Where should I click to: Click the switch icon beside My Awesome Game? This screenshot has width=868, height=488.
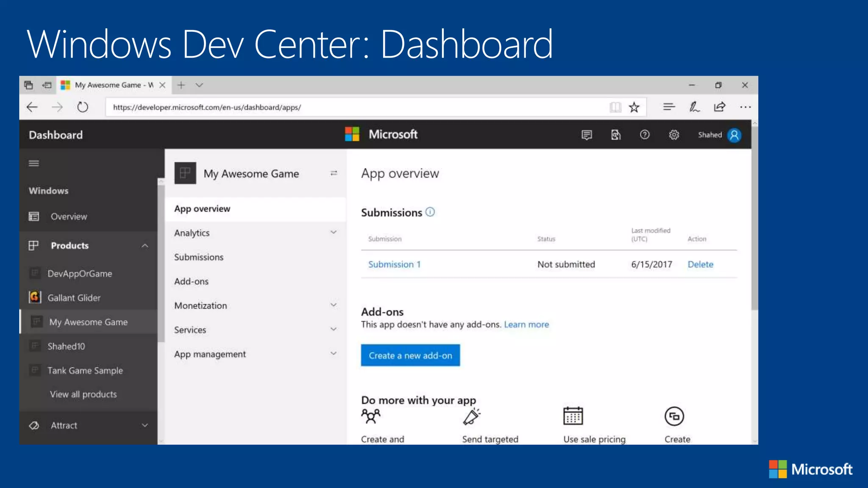click(334, 173)
